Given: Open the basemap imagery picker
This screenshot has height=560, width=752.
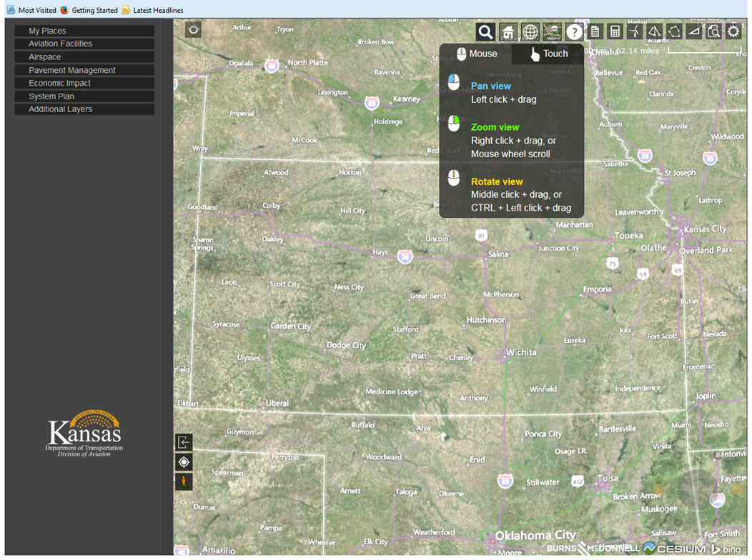Looking at the screenshot, I should [552, 31].
